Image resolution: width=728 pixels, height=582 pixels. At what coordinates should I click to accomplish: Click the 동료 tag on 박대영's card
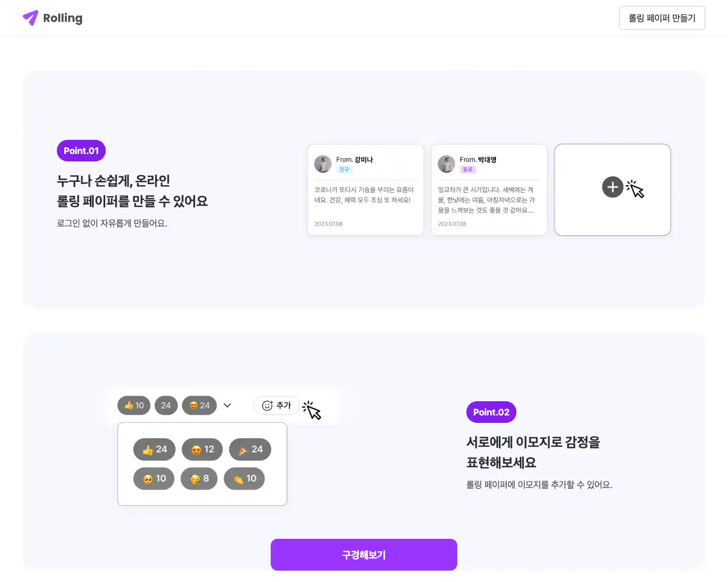pos(468,170)
